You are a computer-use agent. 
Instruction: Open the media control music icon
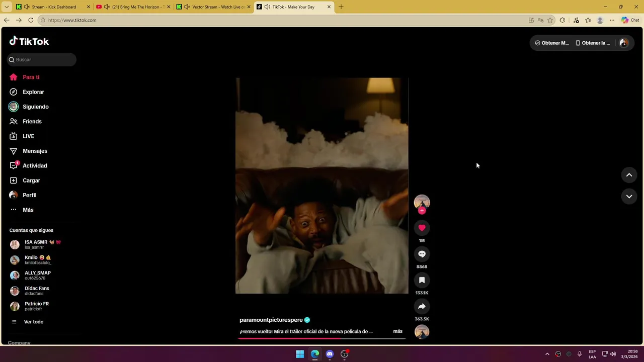point(576,20)
